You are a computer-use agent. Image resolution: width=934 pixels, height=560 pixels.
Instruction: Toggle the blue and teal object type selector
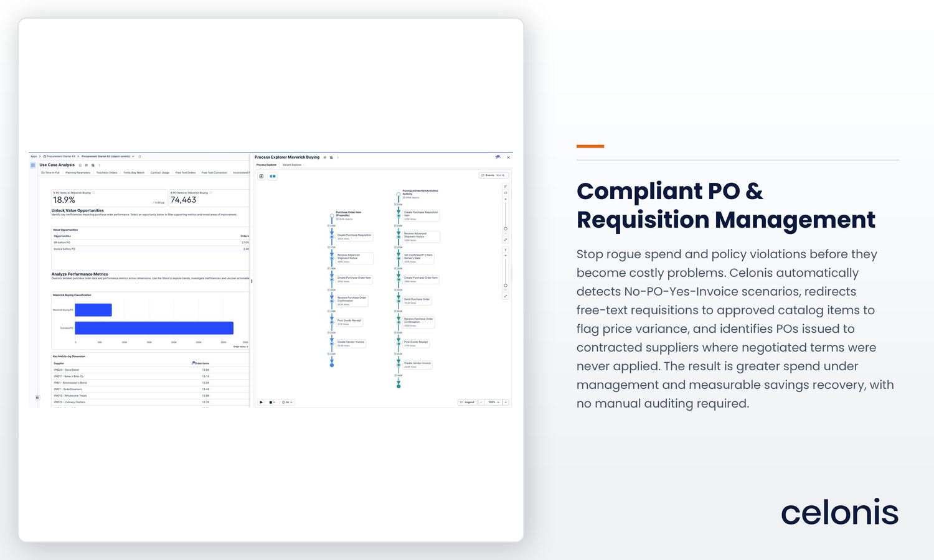pos(272,176)
